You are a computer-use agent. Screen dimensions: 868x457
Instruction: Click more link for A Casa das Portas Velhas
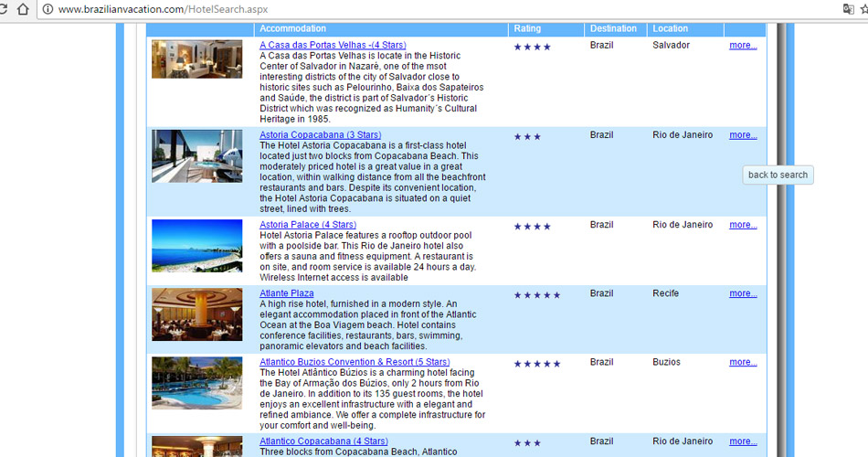(x=743, y=45)
